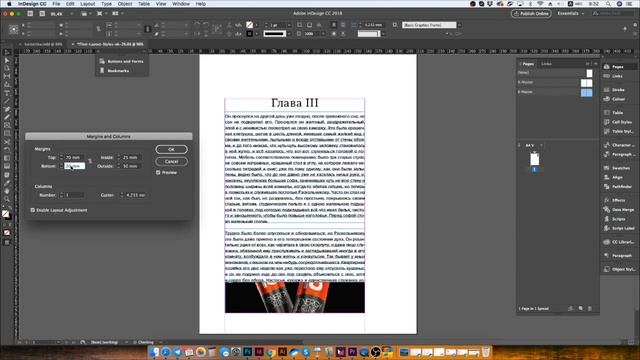This screenshot has width=640, height=360.
Task: Click the reference point locator in control bar
Action: click(13, 29)
